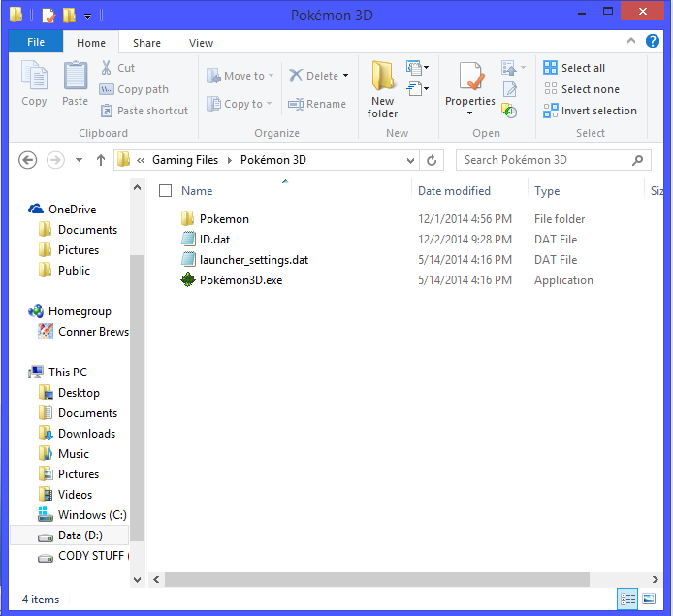Image resolution: width=673 pixels, height=616 pixels.
Task: Click the address bar double chevron
Action: point(141,160)
